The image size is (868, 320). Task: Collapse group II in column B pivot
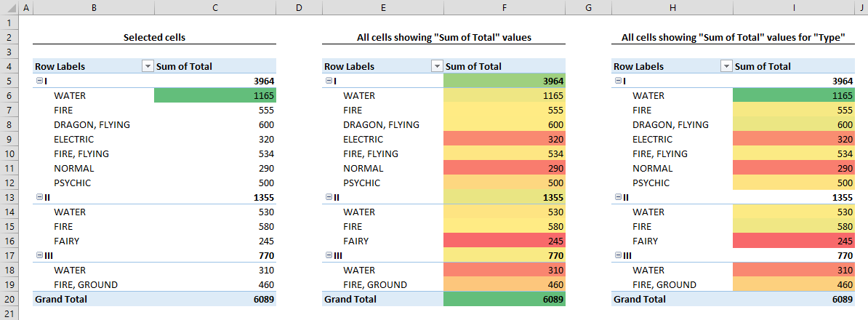pos(39,197)
